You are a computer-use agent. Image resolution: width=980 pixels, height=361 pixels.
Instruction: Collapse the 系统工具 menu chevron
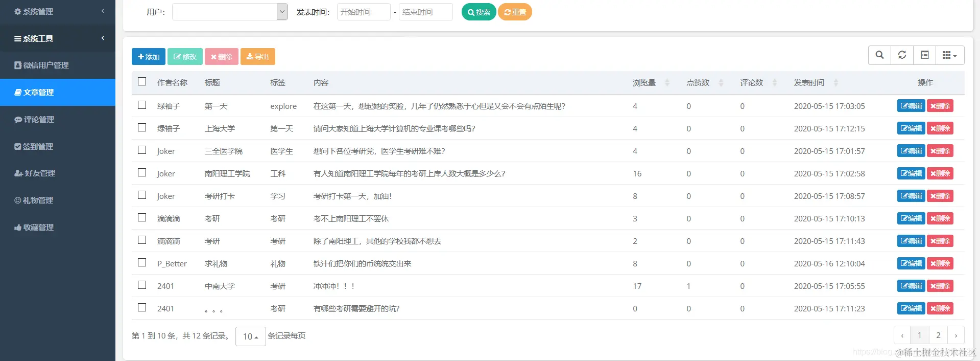103,38
